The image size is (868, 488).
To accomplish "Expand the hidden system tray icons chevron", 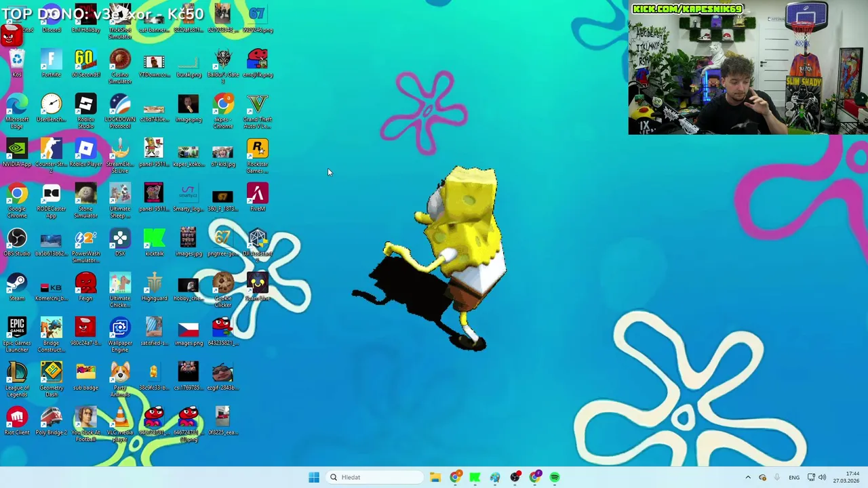I will pyautogui.click(x=748, y=477).
